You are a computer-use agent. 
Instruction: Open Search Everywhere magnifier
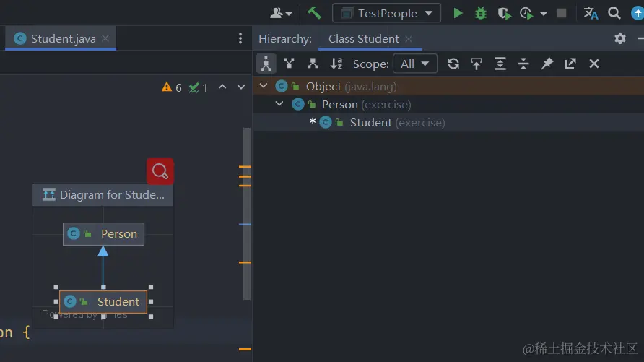(x=614, y=13)
